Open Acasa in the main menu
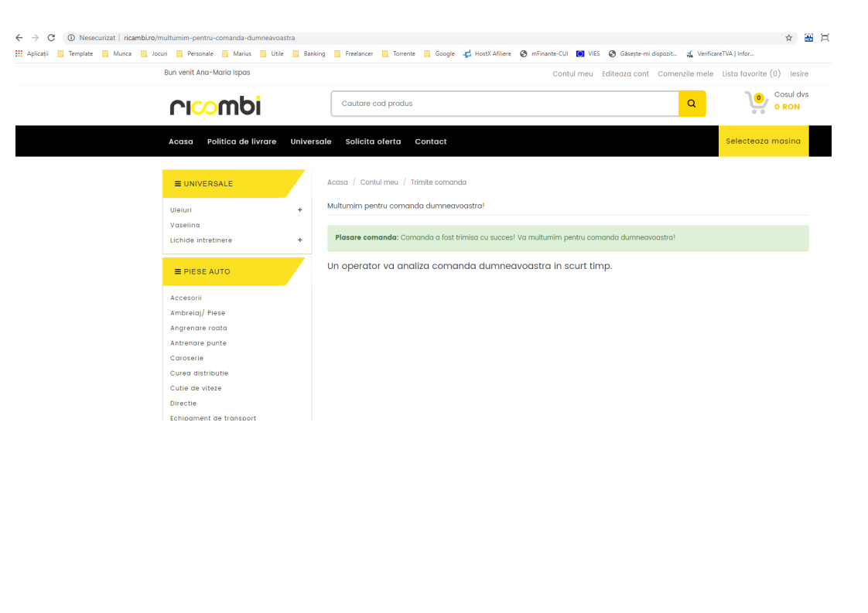The image size is (868, 613). click(181, 141)
